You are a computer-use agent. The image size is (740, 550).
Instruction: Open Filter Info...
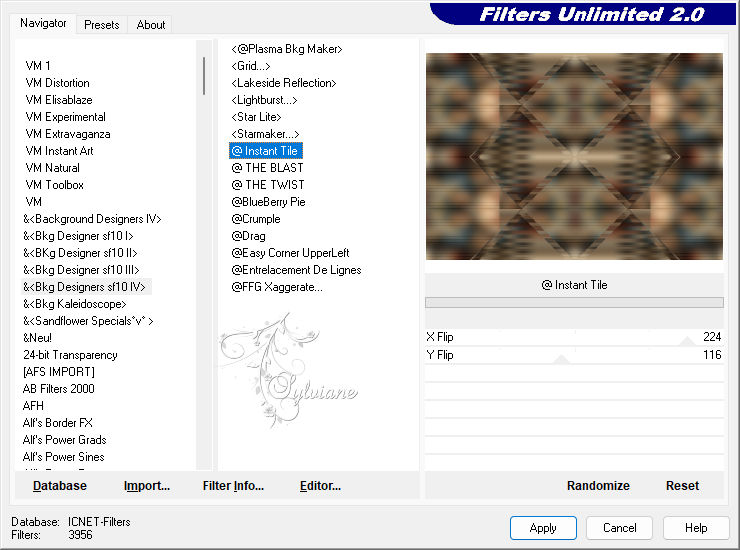[233, 485]
